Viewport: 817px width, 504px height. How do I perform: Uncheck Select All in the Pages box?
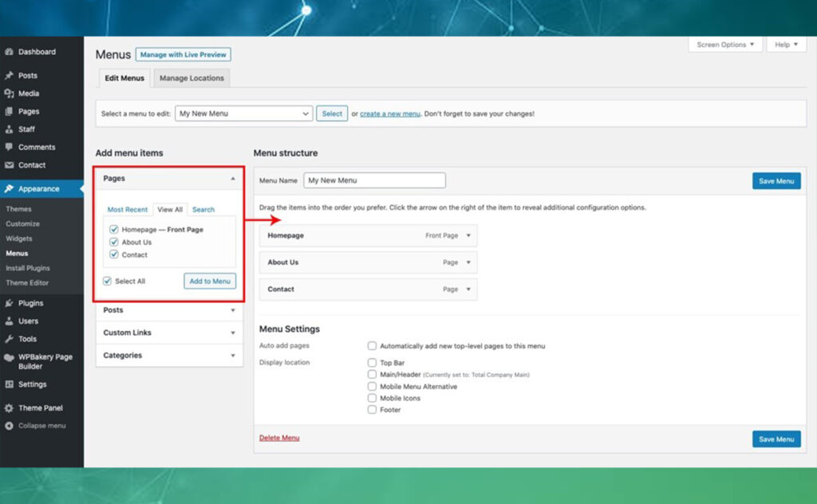(x=107, y=281)
